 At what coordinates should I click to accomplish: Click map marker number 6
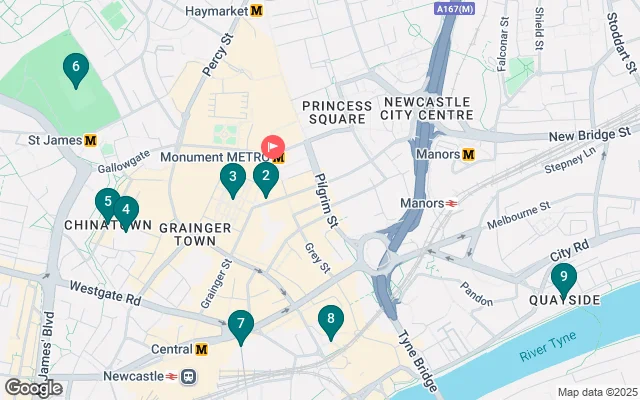click(x=76, y=70)
